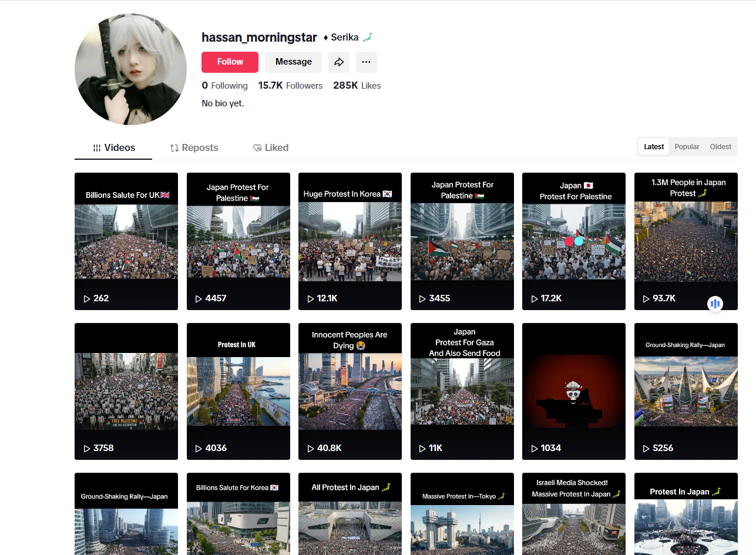Click the blue audio bars floating icon

click(714, 304)
